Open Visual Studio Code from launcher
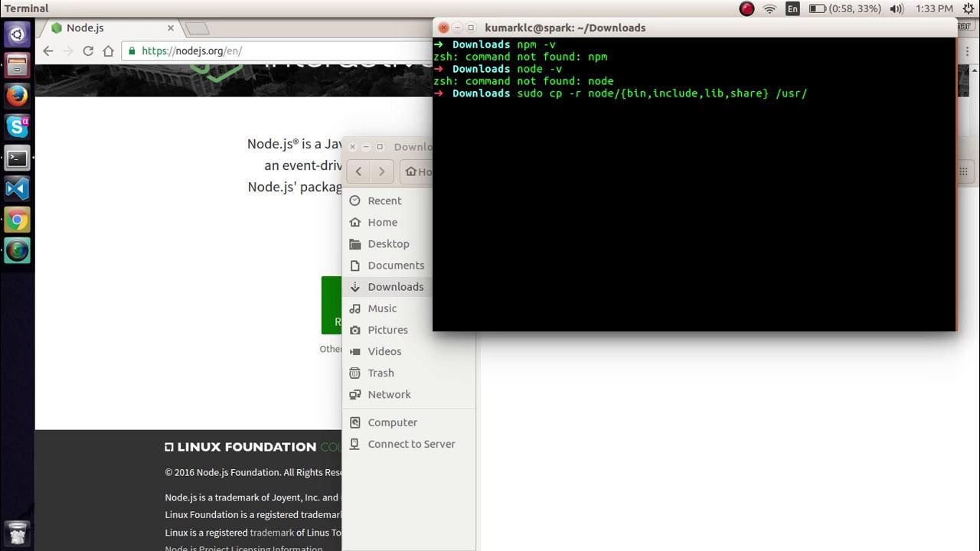Viewport: 980px width, 551px height. pos(17,189)
